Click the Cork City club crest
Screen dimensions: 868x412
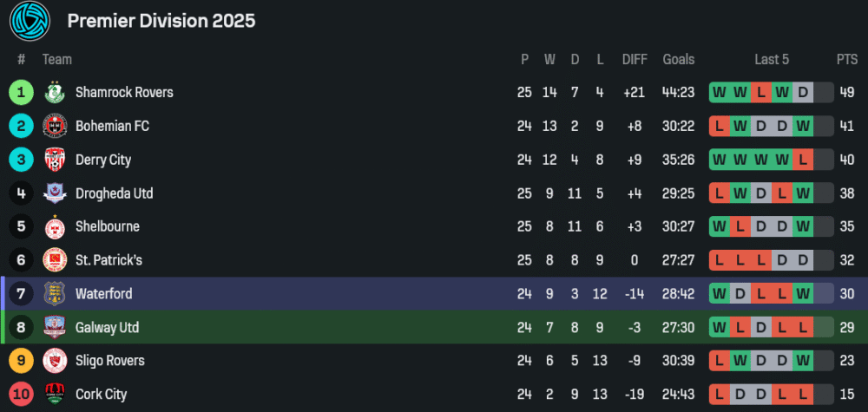click(55, 395)
